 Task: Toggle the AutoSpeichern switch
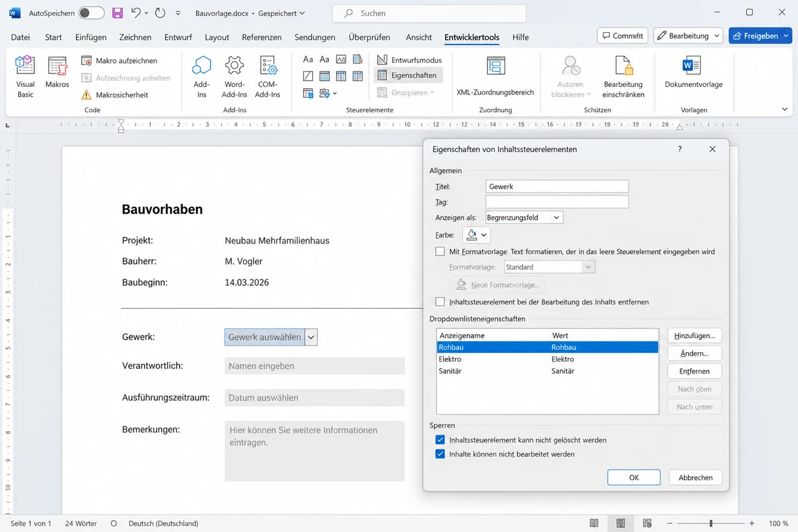(x=91, y=13)
